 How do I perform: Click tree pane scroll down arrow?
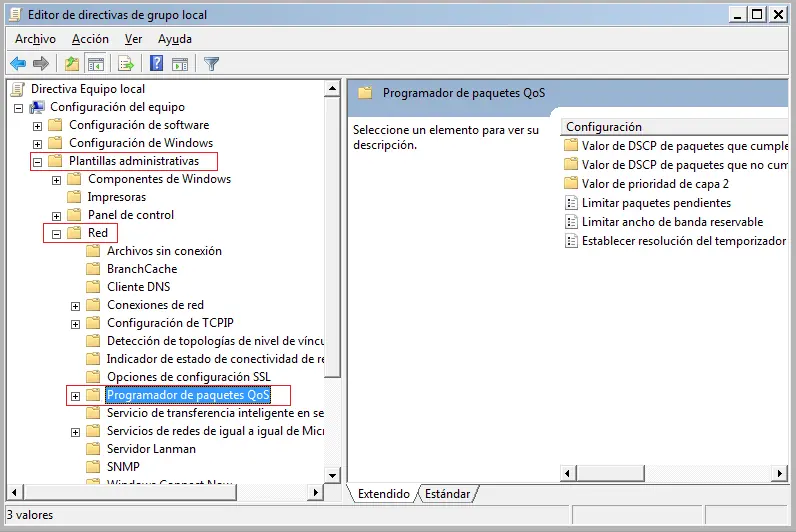(x=332, y=476)
